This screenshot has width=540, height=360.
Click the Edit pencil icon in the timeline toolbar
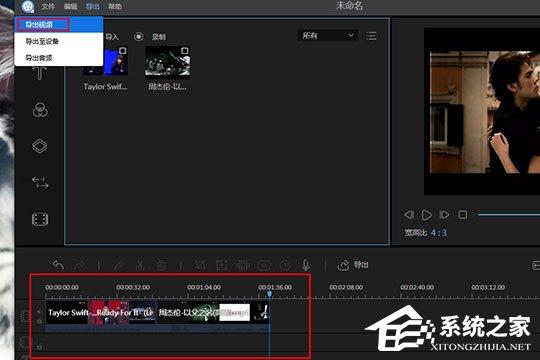point(119,265)
